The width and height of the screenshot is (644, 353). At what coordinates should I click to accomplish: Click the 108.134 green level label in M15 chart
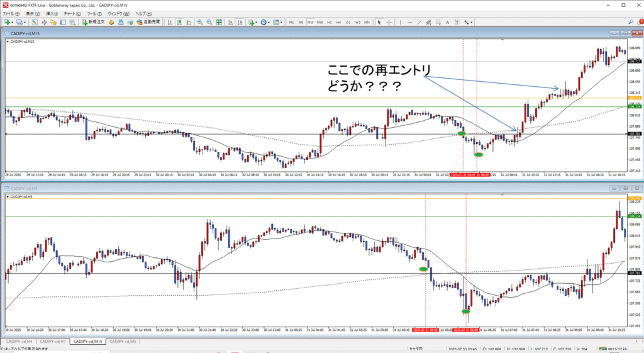tap(635, 106)
